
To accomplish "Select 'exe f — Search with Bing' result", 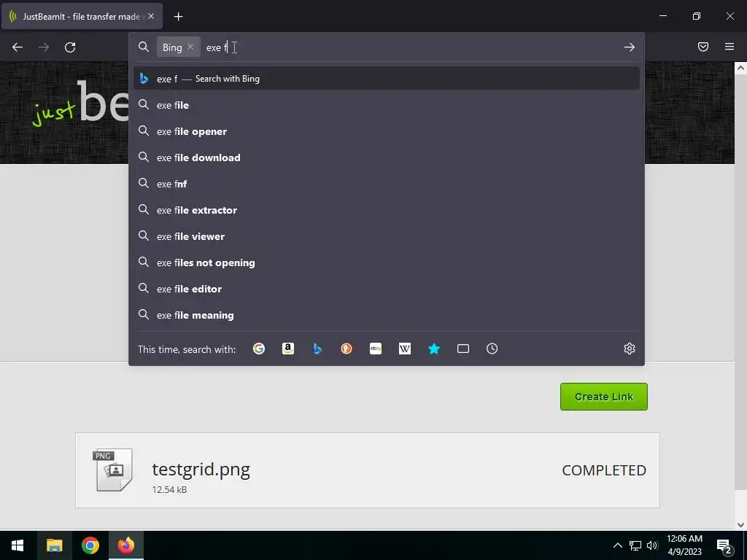I will coord(387,79).
